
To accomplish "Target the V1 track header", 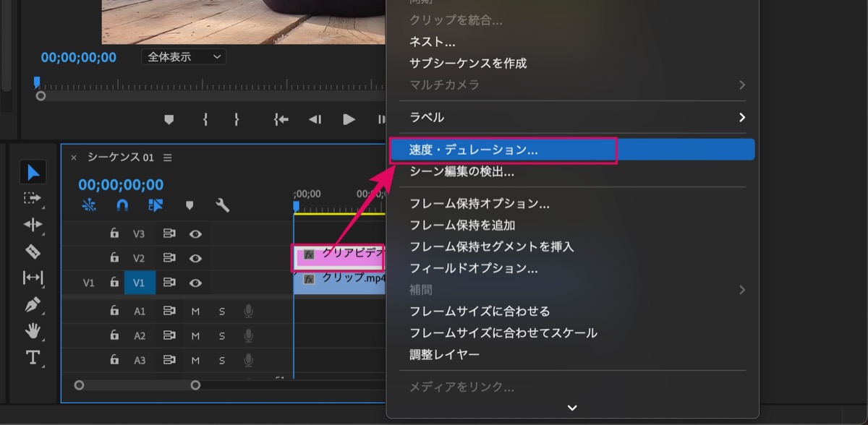I will tap(140, 283).
